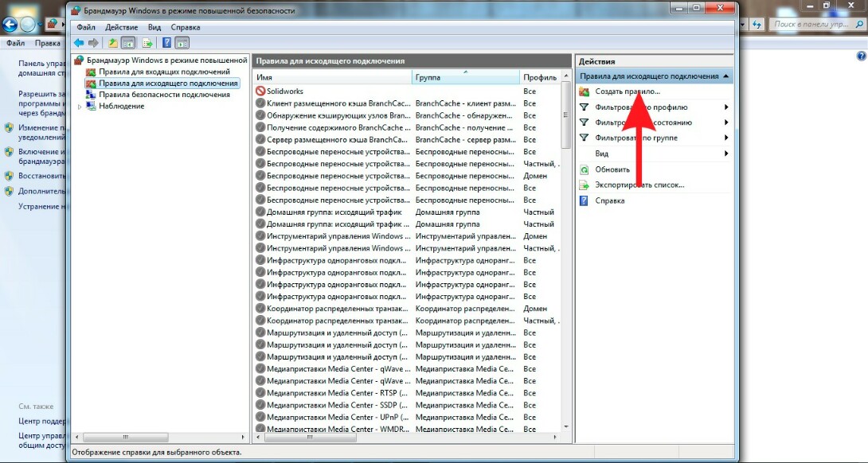Screen dimensions: 868x463
Task: Open Фильтровать по состоянию submenu arrow
Action: tap(725, 123)
